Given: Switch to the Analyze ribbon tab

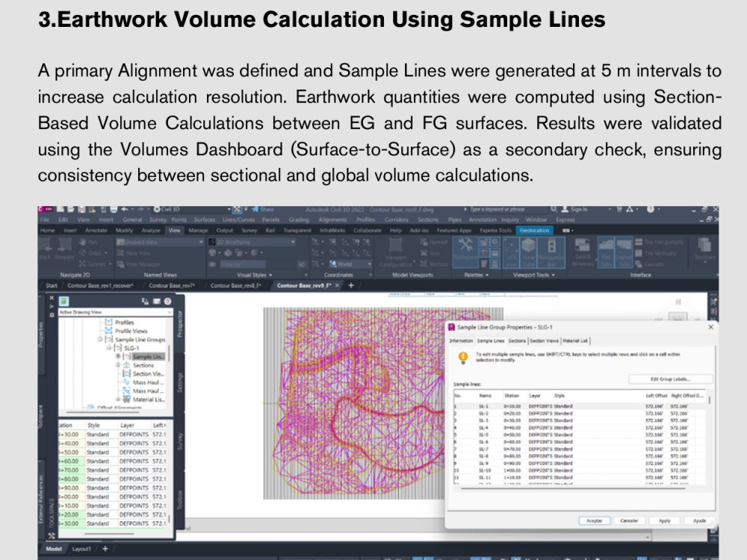Looking at the screenshot, I should click(x=151, y=231).
